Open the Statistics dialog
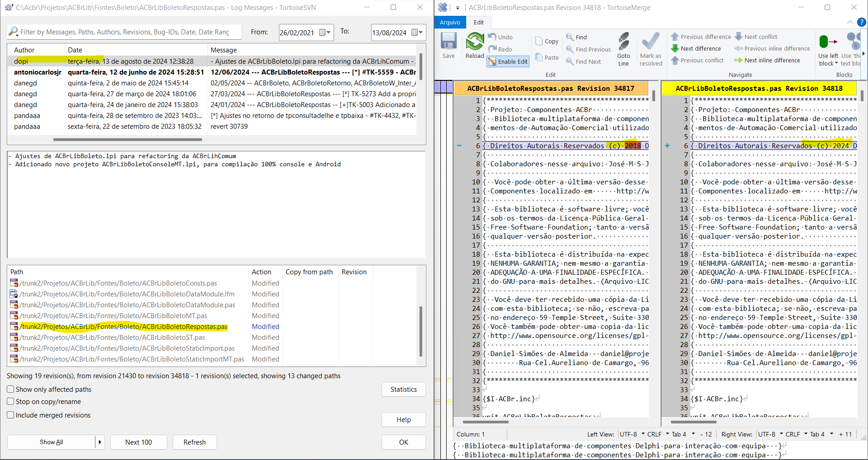 pos(403,390)
